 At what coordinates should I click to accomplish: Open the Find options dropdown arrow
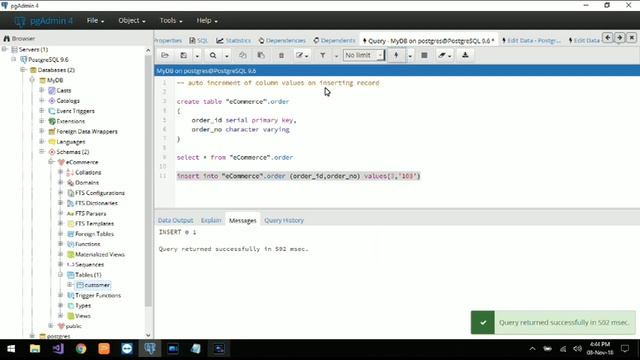click(227, 56)
